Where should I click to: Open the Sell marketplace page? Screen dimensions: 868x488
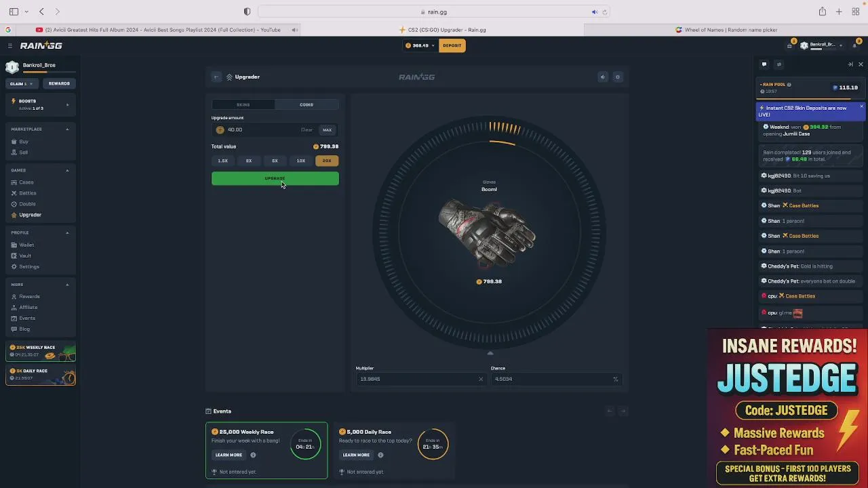pos(24,152)
